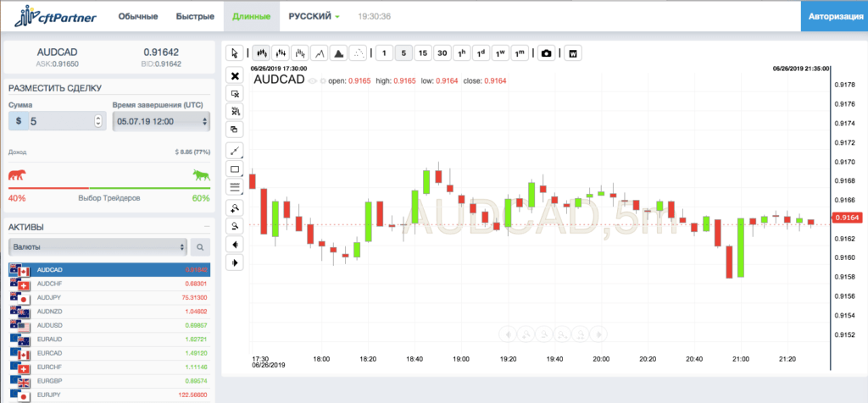Open the РУССКИЙ language dropdown

tap(313, 16)
